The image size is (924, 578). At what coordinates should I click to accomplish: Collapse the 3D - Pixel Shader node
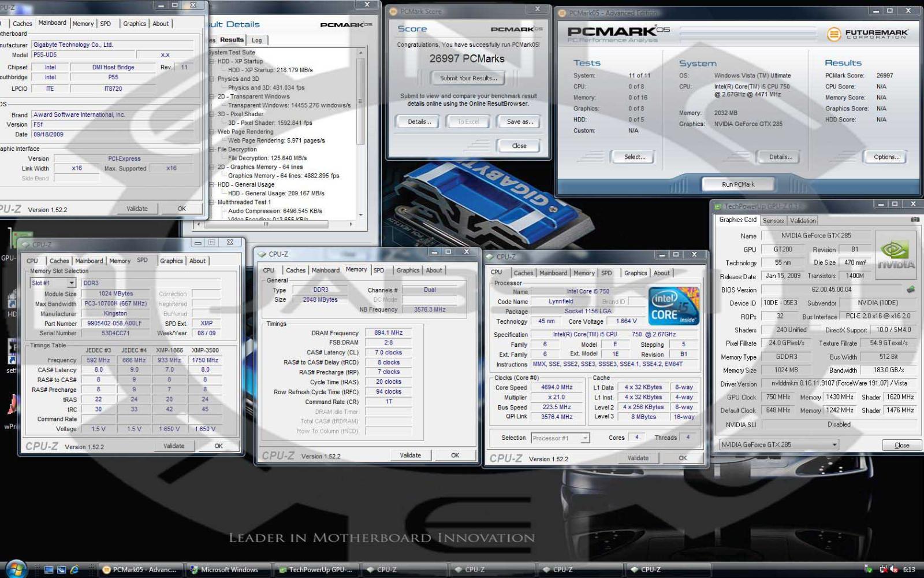point(212,114)
